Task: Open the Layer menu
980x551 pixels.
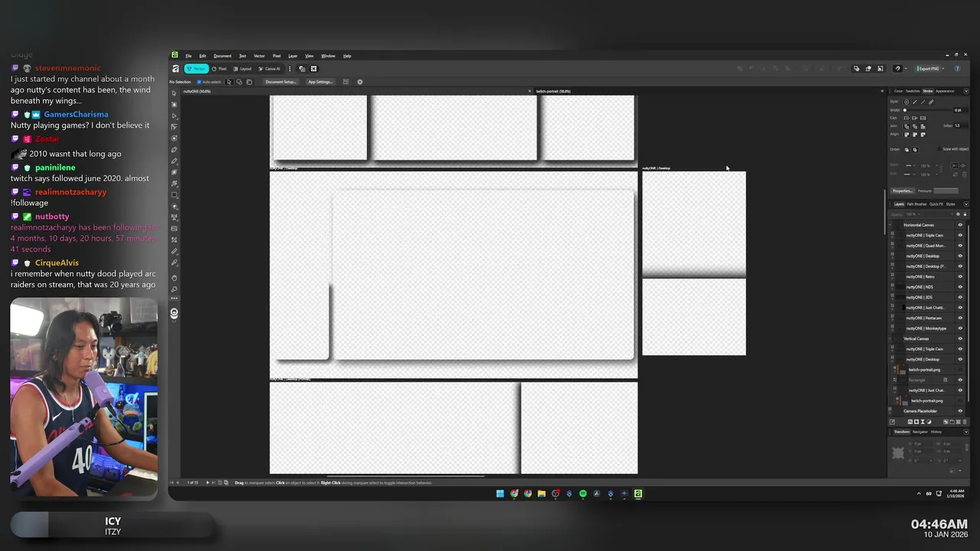Action: 292,56
